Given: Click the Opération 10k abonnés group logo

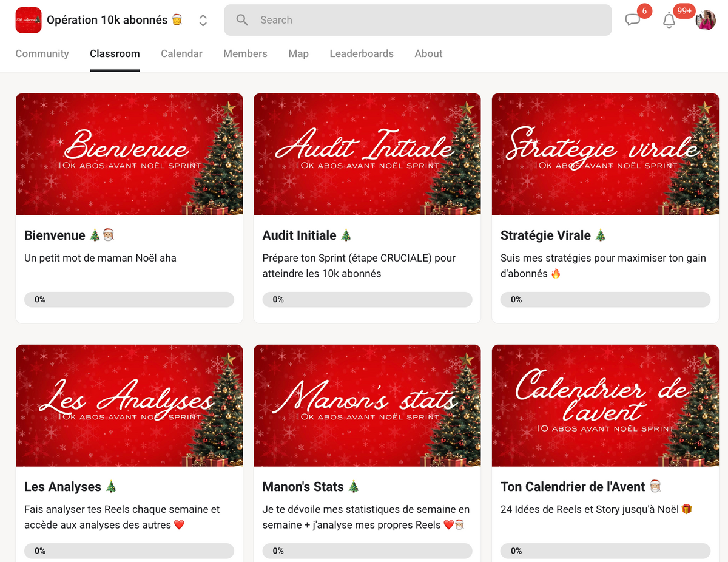Looking at the screenshot, I should click(x=29, y=20).
